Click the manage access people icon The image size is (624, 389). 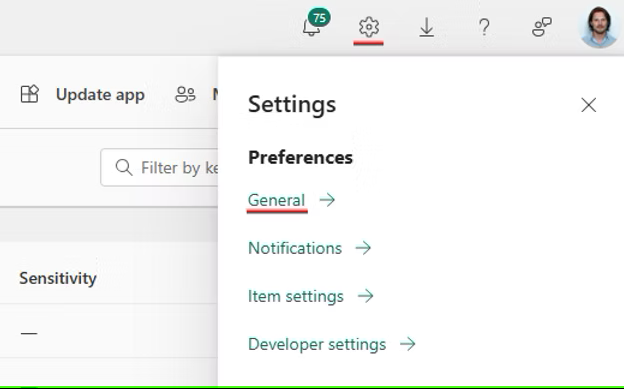pyautogui.click(x=185, y=95)
